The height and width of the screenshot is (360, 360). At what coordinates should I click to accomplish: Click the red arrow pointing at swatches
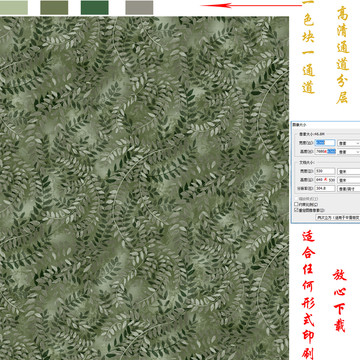point(251,5)
